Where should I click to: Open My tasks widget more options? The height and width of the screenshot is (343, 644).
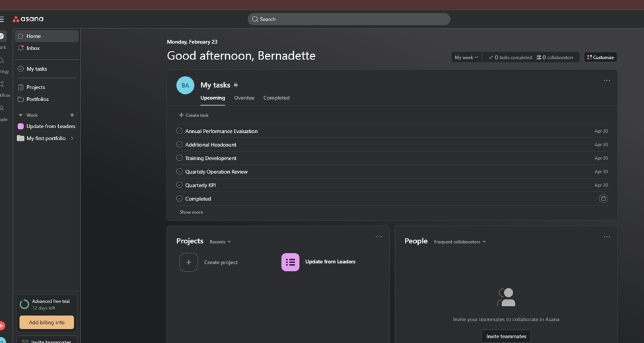tap(606, 81)
